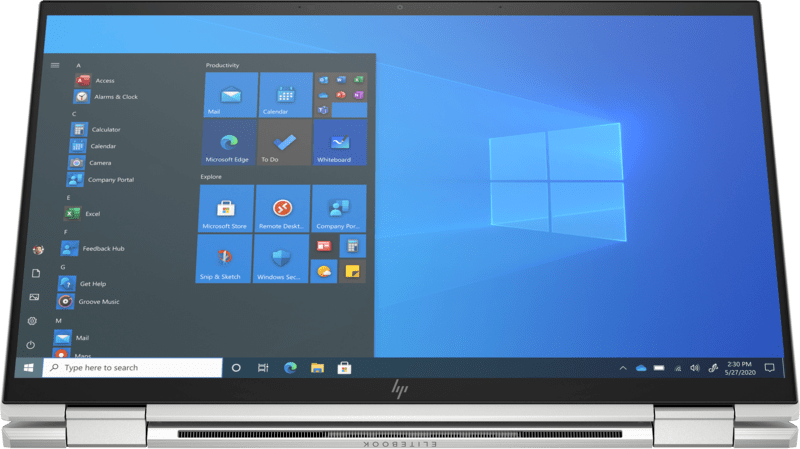Click the 'A' letter header in app list
Viewport: 800px width, 449px height.
pyautogui.click(x=79, y=65)
